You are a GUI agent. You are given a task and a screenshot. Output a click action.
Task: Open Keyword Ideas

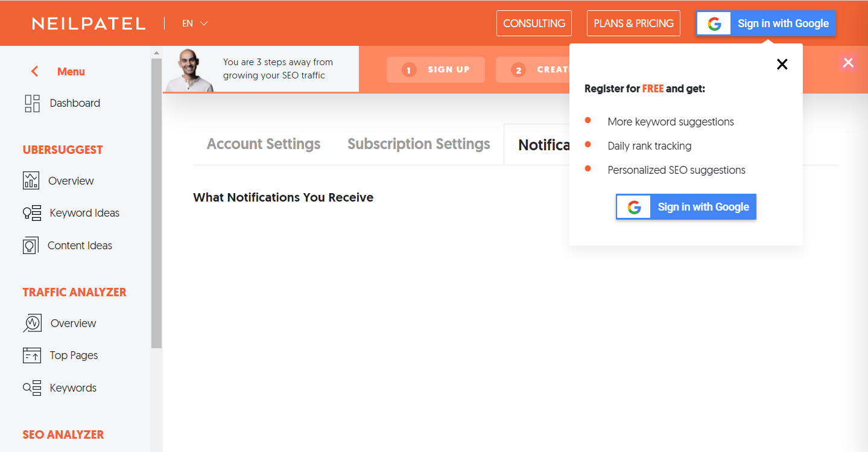(84, 213)
